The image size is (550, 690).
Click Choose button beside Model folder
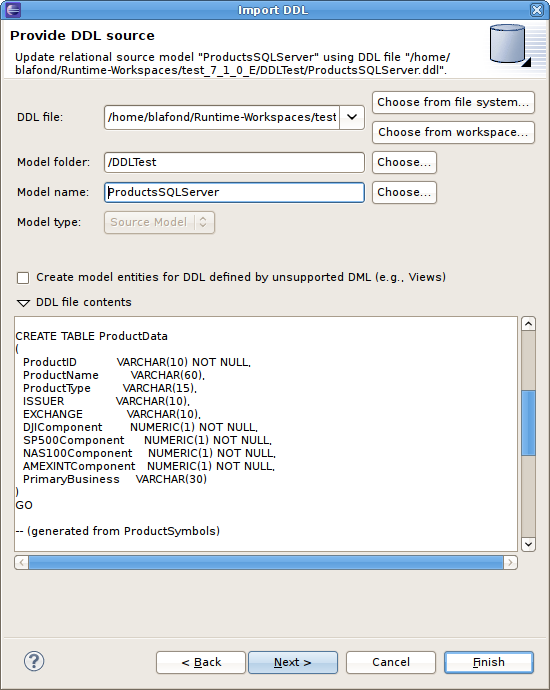404,162
